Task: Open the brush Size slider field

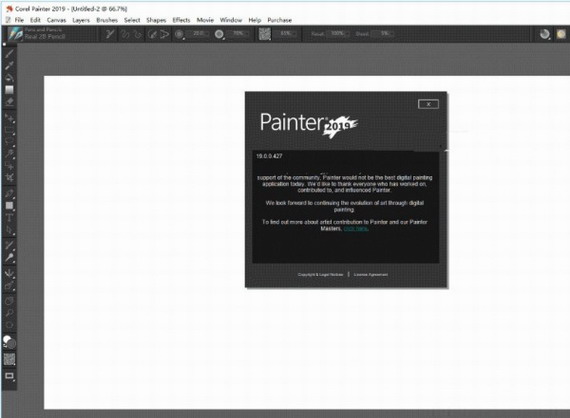Action: [198, 33]
